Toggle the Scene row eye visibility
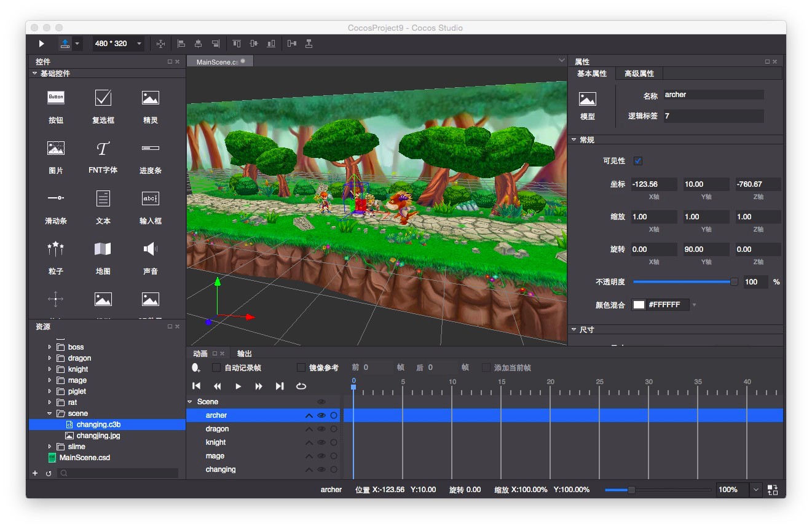Viewport: 812px width, 529px height. [321, 402]
